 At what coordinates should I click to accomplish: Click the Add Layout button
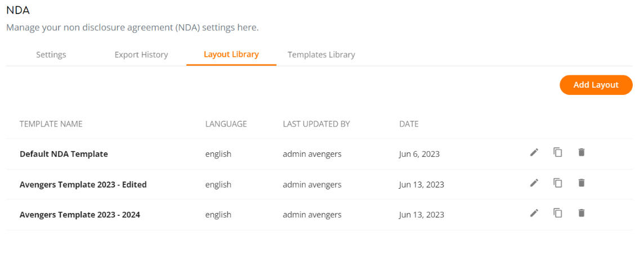coord(596,85)
